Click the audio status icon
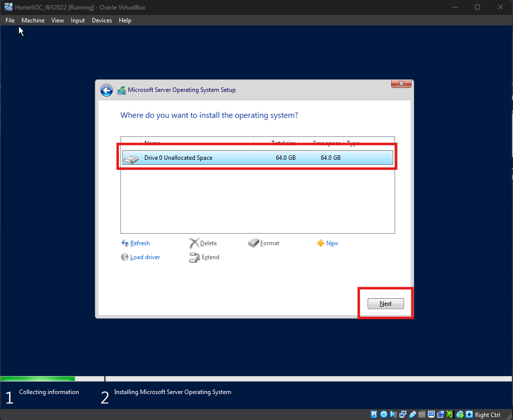The height and width of the screenshot is (420, 513). click(393, 415)
